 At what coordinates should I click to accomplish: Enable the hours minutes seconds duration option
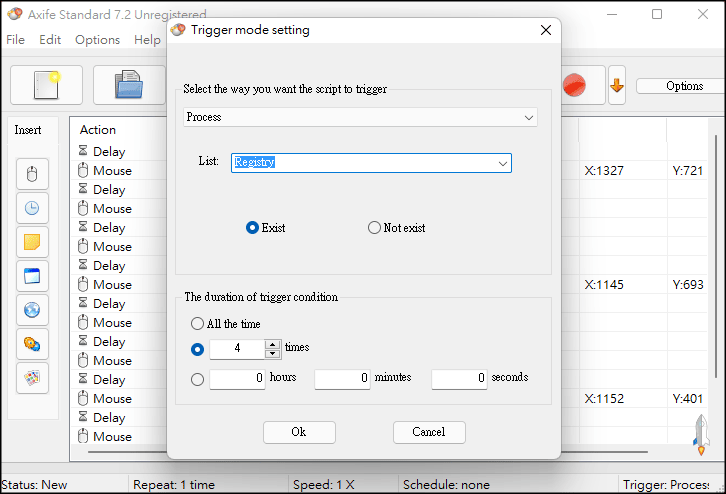(197, 379)
